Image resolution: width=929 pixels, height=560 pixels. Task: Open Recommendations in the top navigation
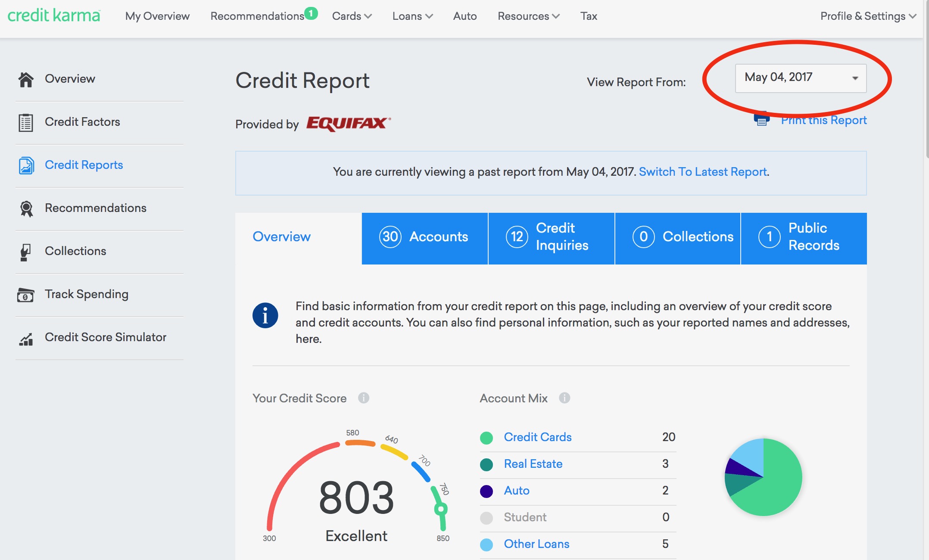(x=257, y=16)
